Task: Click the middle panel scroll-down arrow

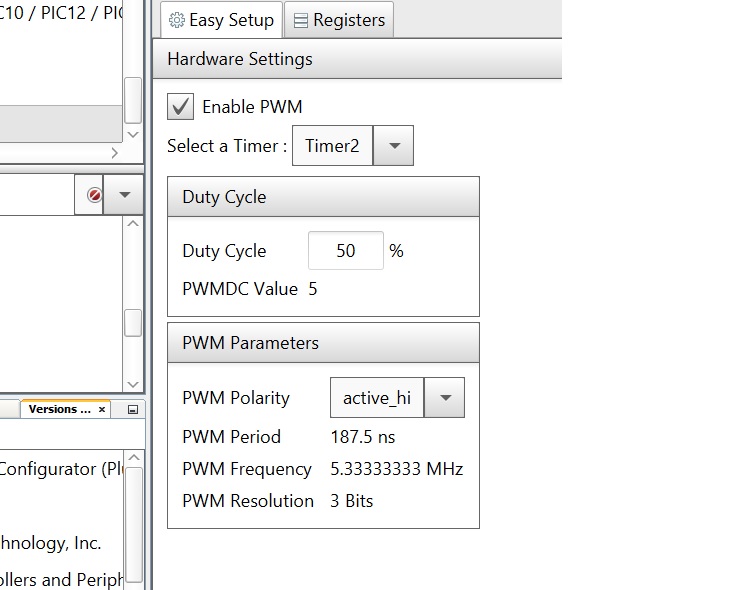Action: coord(132,383)
